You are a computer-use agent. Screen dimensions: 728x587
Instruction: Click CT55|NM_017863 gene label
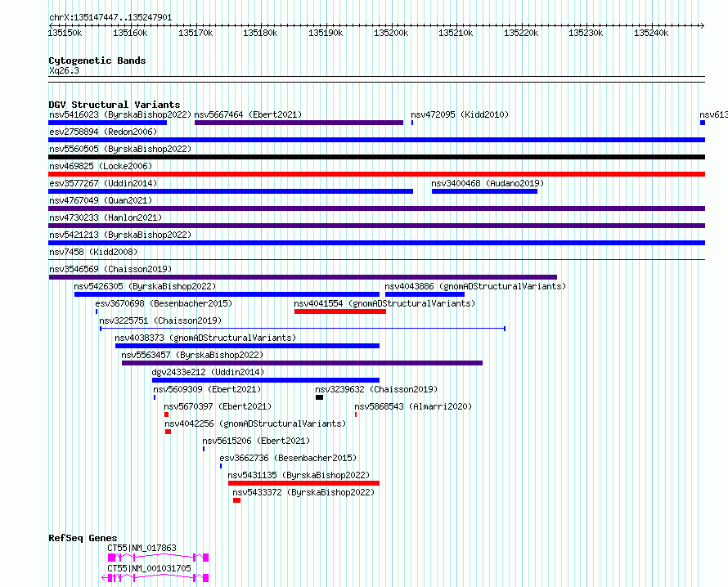[x=142, y=548]
